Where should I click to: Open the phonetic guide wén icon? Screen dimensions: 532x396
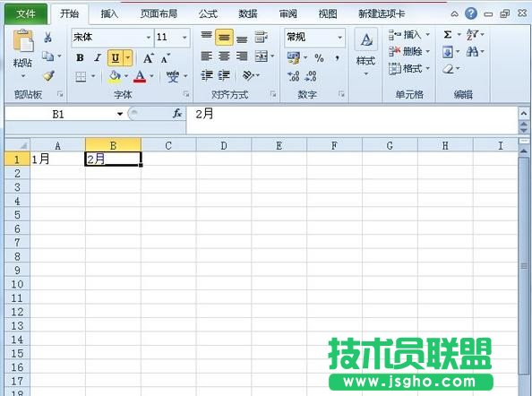[173, 76]
